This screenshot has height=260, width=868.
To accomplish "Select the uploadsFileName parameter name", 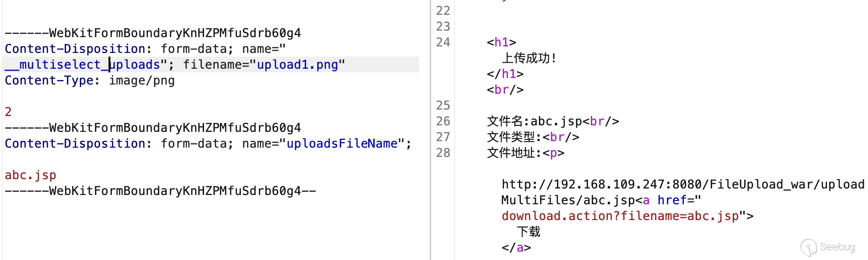I will point(342,143).
